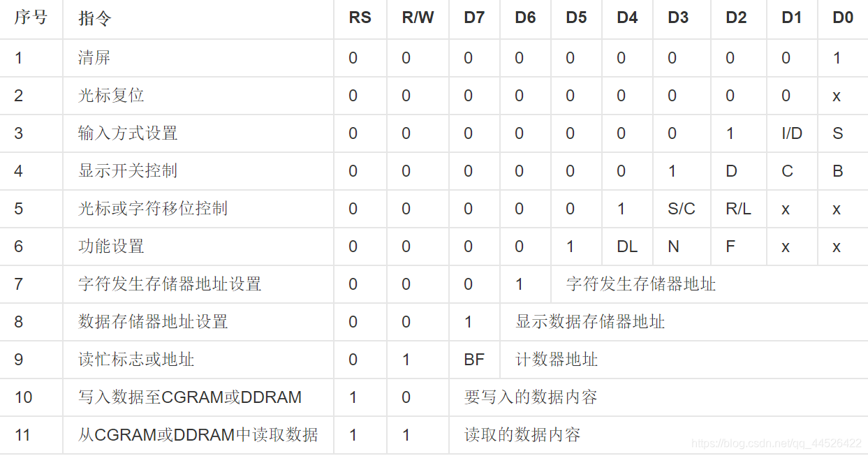Select the 光标复位 instruction cell

pos(111,96)
